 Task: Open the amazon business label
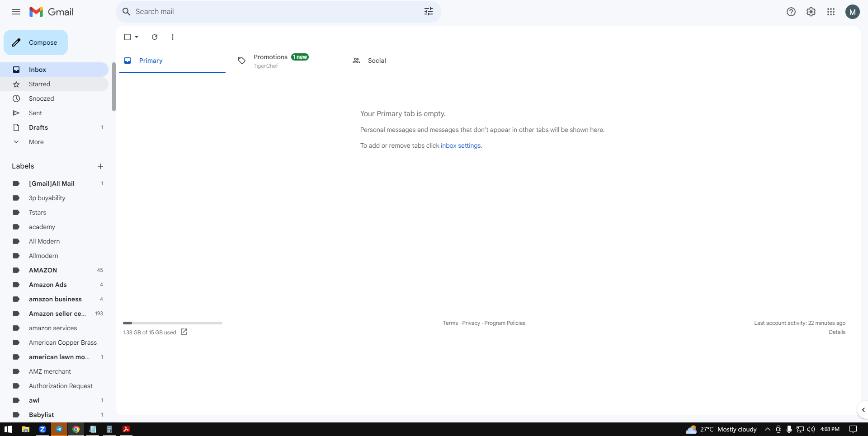(x=54, y=299)
